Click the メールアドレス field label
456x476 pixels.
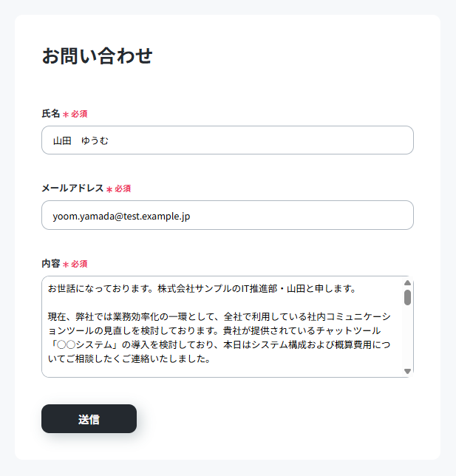click(72, 188)
